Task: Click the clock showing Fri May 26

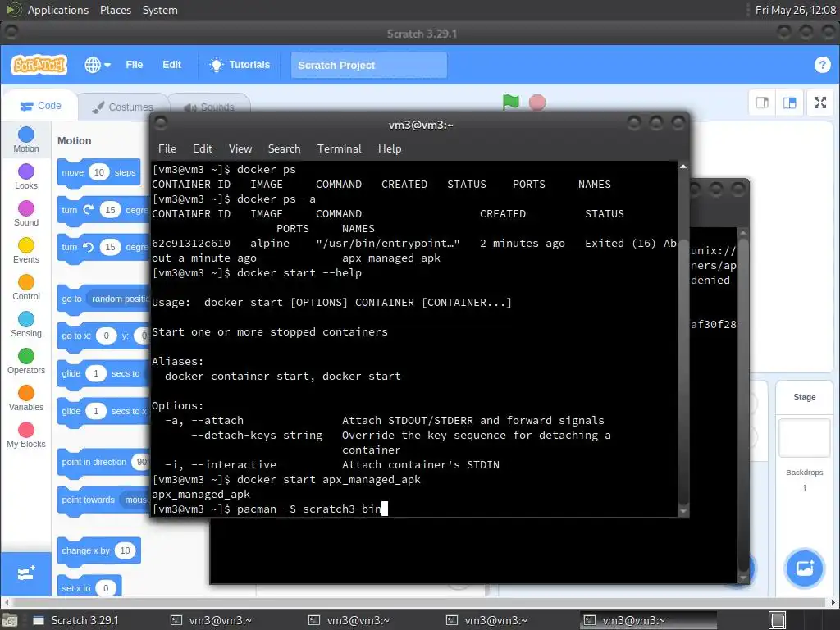Action: click(x=795, y=10)
